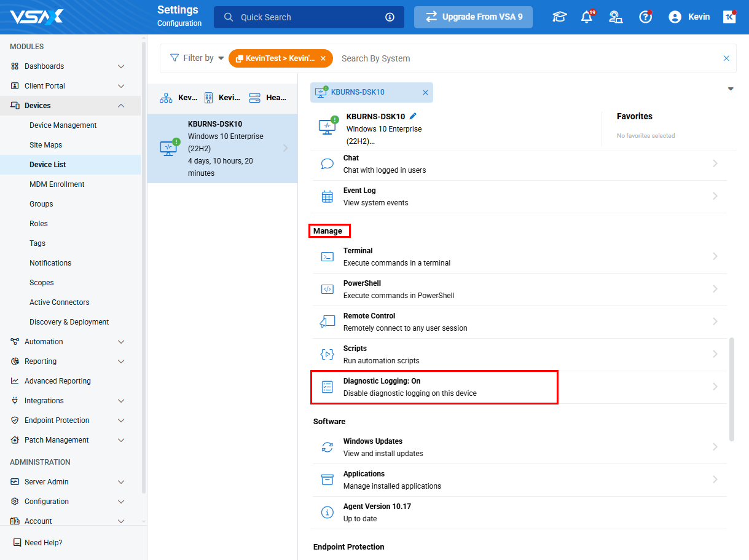Click the Terminal icon
The height and width of the screenshot is (560, 749).
[x=327, y=257]
